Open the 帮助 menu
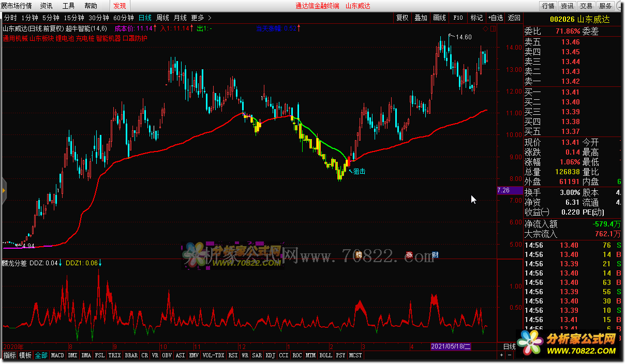The width and height of the screenshot is (626, 364). pyautogui.click(x=91, y=6)
